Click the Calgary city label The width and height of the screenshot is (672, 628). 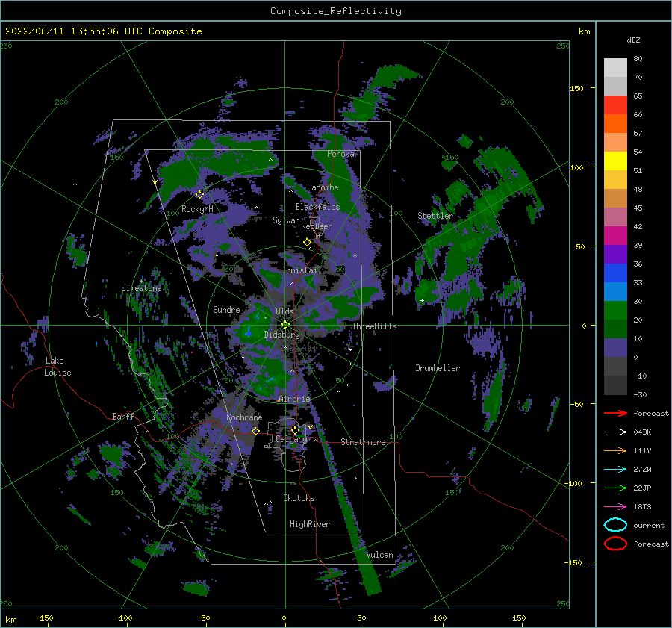291,439
